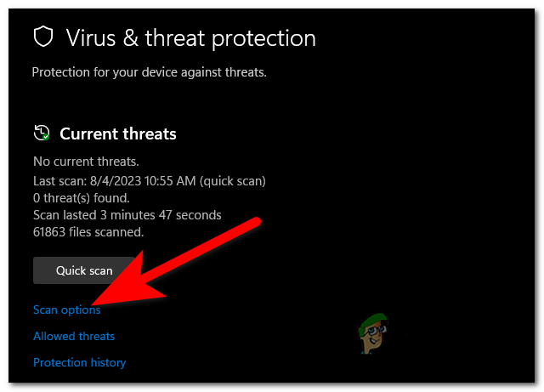Select the 'Protection for your device' subtitle
The width and height of the screenshot is (544, 392).
click(x=150, y=72)
